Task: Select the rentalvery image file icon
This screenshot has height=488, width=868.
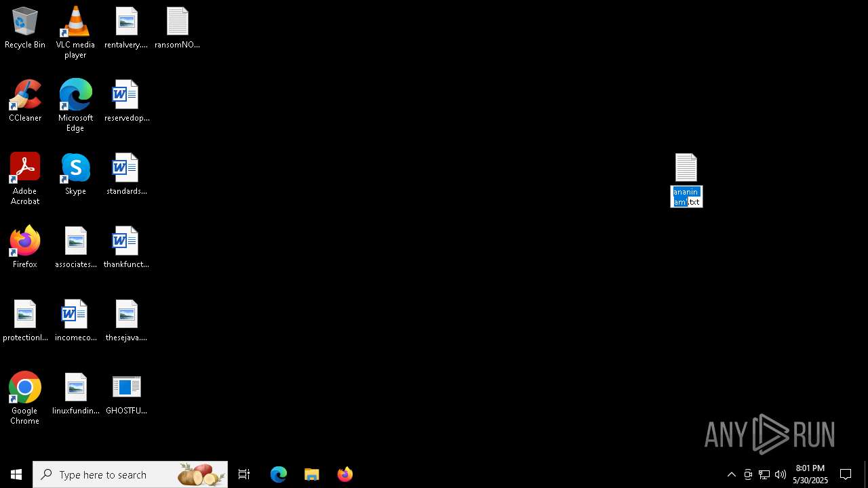Action: [x=126, y=28]
